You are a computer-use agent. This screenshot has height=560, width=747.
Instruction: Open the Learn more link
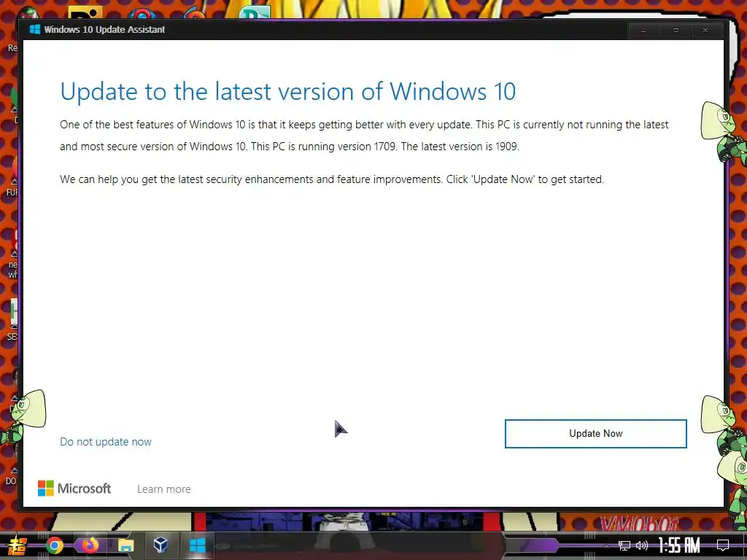click(164, 489)
